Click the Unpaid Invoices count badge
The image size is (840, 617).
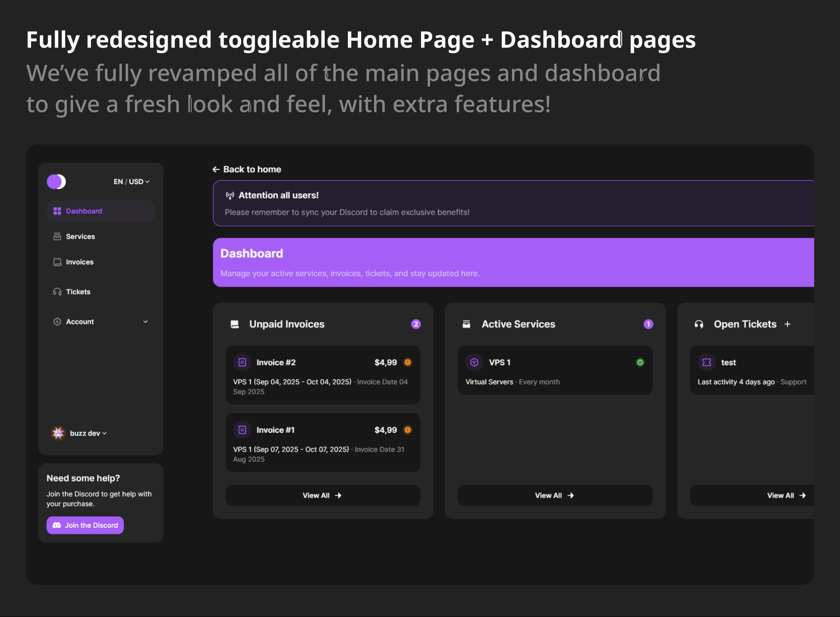coord(416,324)
